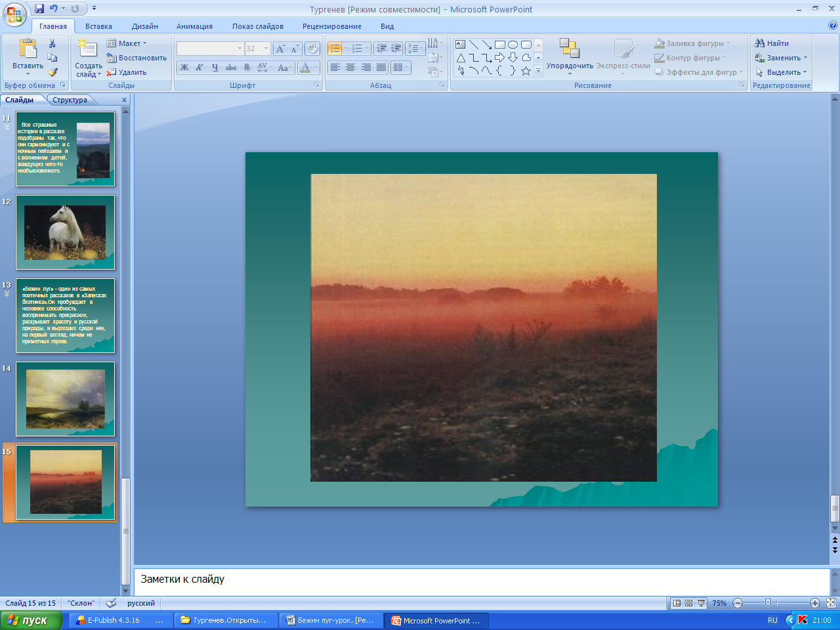Switch to the Структура outline tab
This screenshot has width=840, height=630.
click(70, 100)
